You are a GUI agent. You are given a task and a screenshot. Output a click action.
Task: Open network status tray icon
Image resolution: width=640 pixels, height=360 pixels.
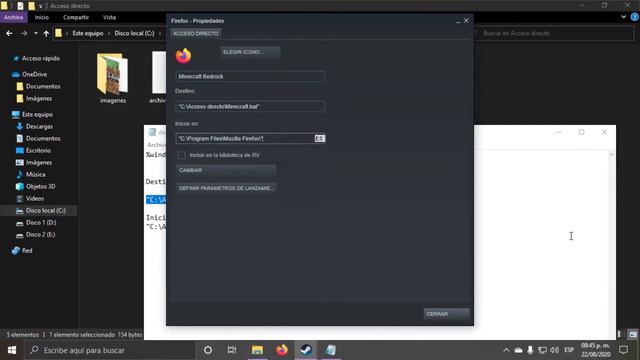click(x=542, y=350)
